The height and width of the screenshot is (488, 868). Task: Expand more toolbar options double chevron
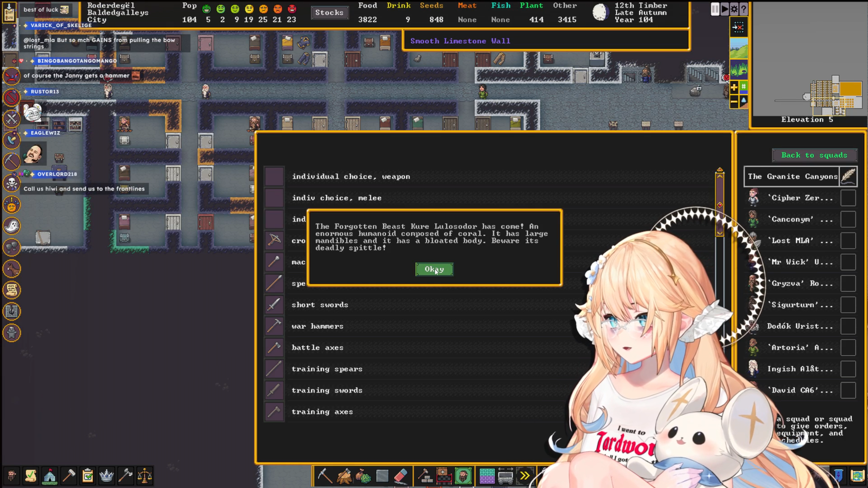[524, 476]
